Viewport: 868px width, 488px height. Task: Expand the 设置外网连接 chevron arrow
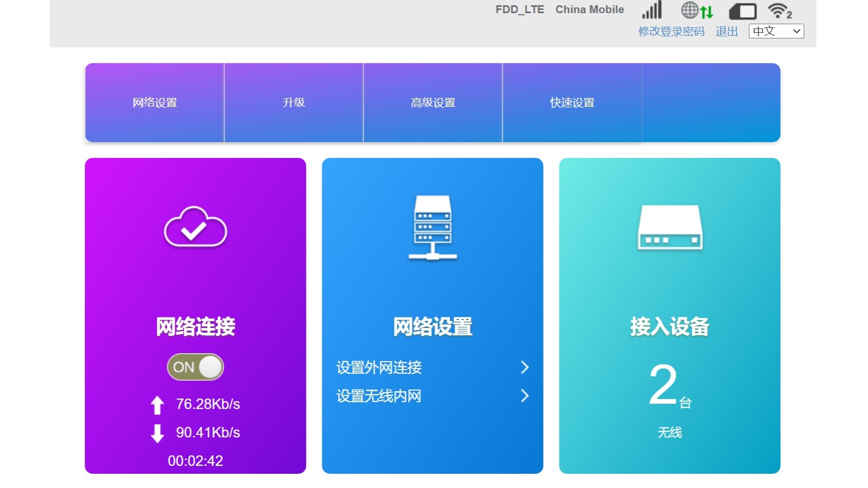(525, 367)
